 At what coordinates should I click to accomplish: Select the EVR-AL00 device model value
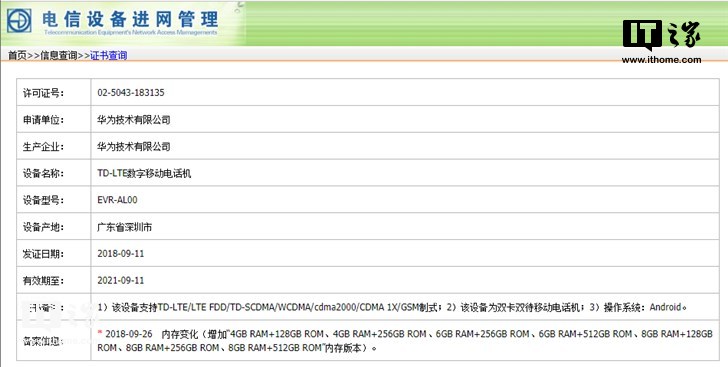(x=117, y=200)
